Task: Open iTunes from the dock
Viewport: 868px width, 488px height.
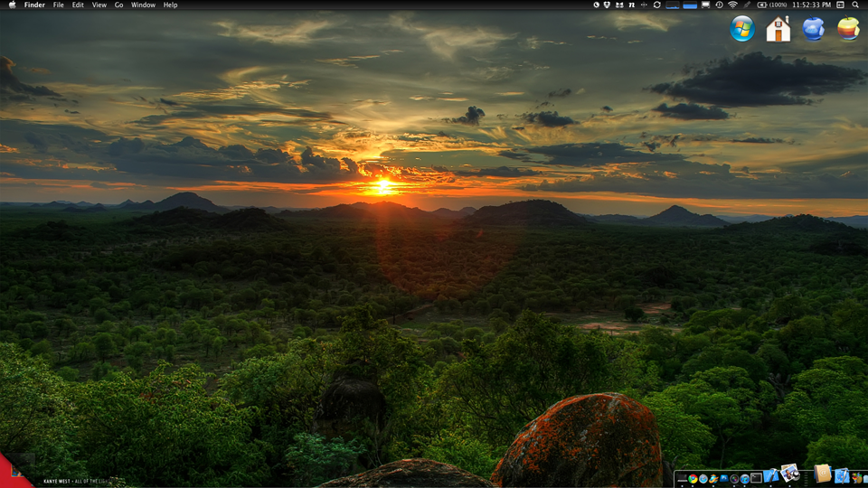Action: tap(745, 479)
